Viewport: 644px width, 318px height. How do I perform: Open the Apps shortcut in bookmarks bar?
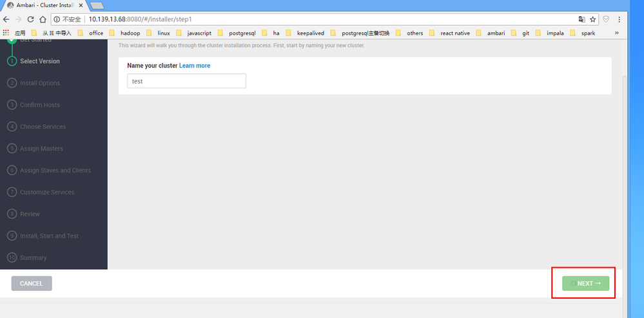(14, 33)
